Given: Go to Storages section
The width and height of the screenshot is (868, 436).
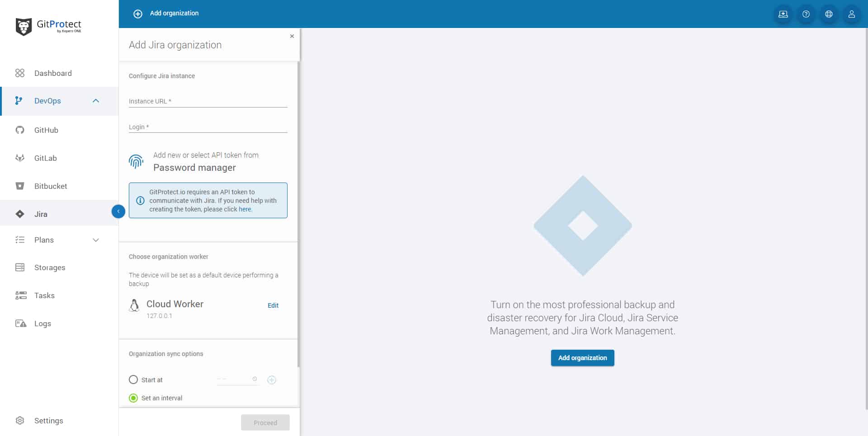Looking at the screenshot, I should tap(50, 267).
